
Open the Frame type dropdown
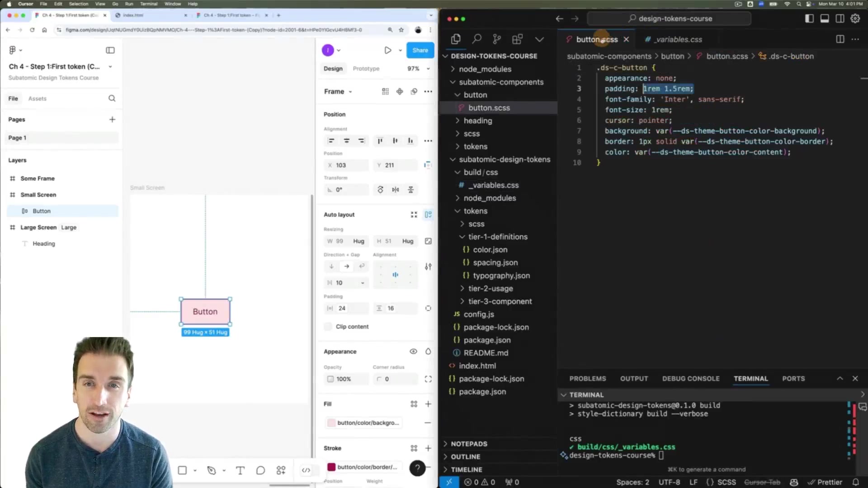click(338, 91)
